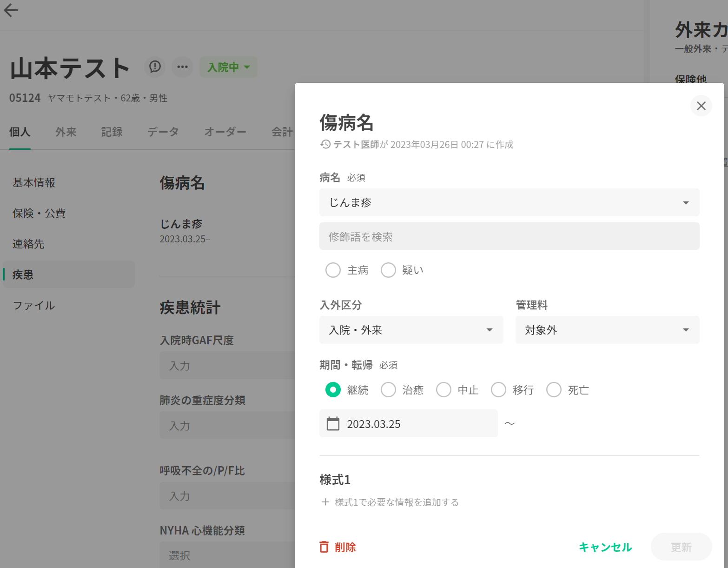
Task: Click 様式1で必要な情報を追加する link
Action: tap(397, 502)
